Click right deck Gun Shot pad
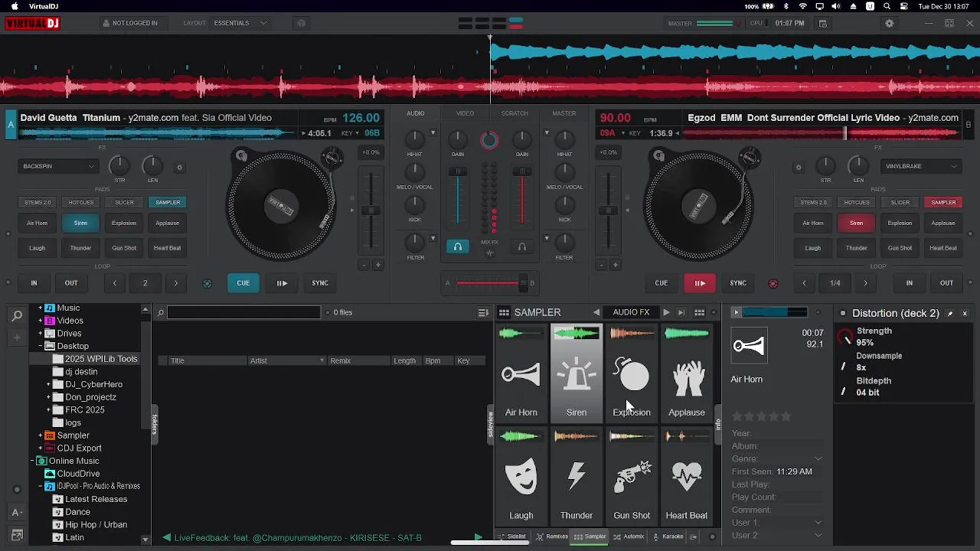 900,248
